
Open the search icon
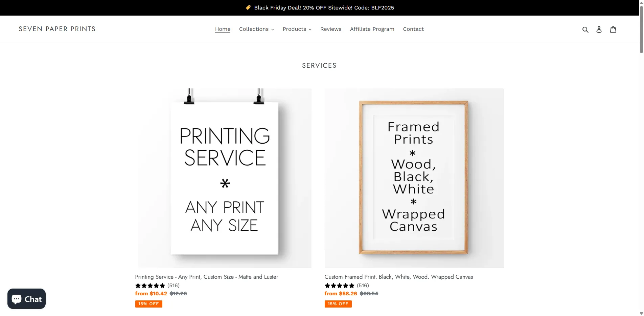coord(585,29)
